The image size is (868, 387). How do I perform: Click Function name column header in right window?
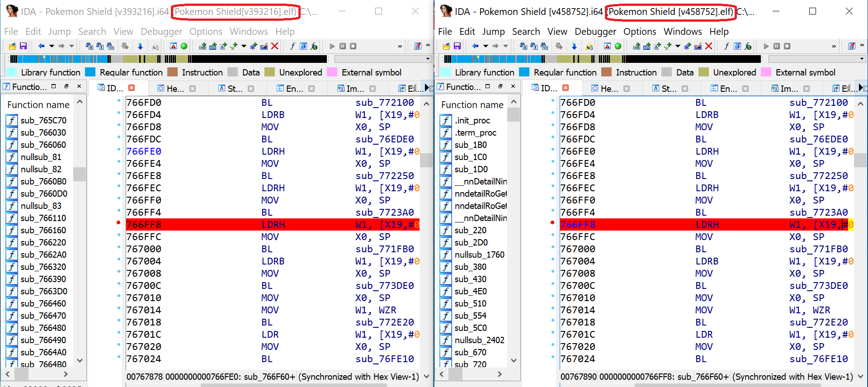(472, 105)
